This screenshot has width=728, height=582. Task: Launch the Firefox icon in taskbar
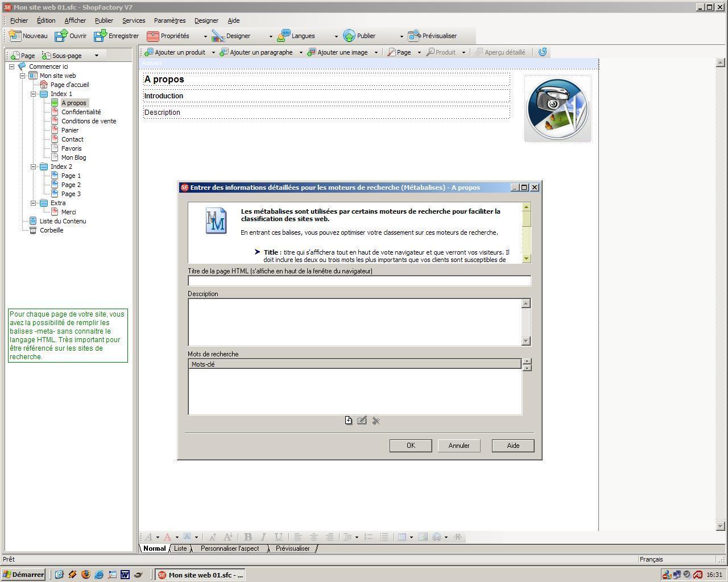point(86,575)
